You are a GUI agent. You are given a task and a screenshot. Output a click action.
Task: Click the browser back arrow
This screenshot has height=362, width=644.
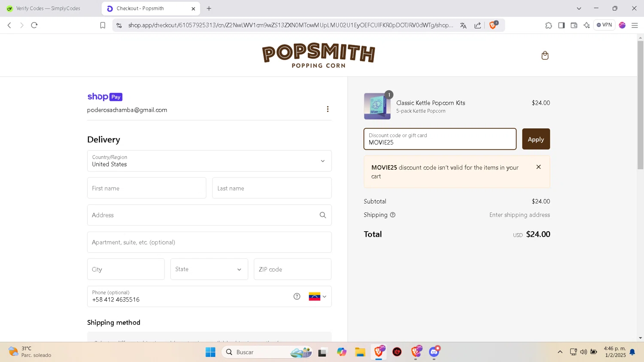pos(9,25)
